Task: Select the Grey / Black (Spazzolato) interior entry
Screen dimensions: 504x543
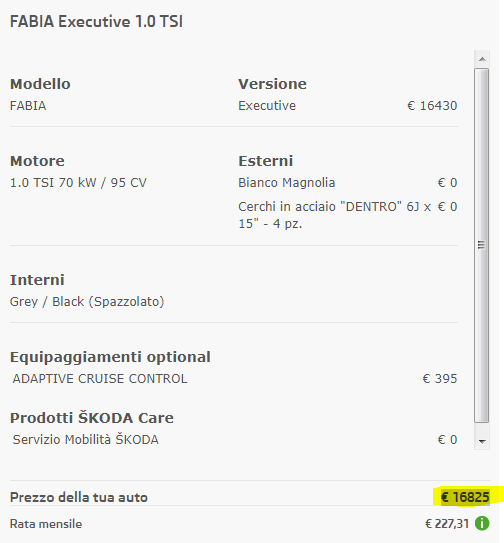Action: (87, 302)
